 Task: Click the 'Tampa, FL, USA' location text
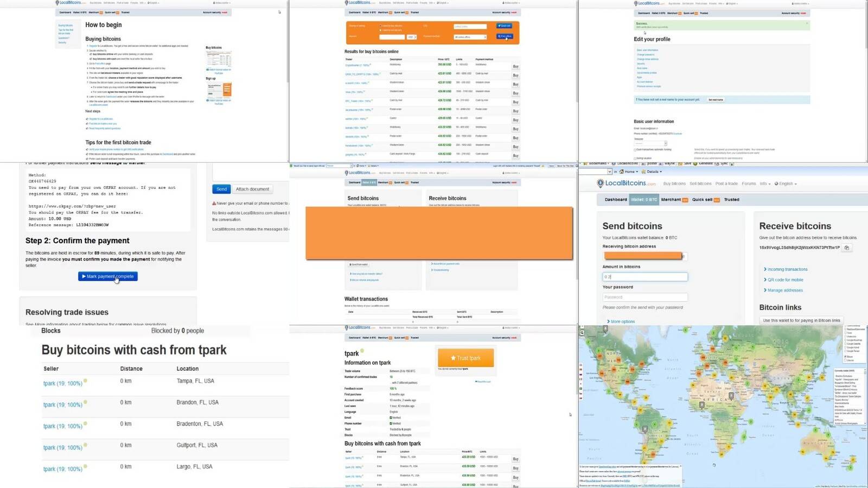coord(195,381)
